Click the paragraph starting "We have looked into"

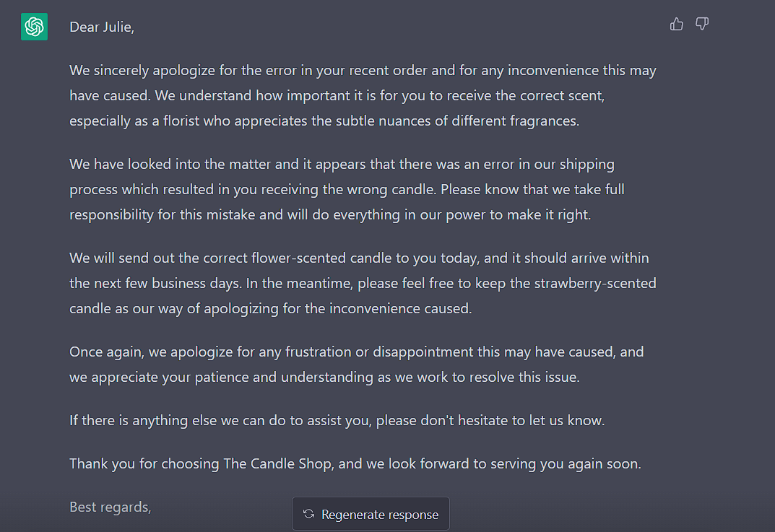[347, 189]
